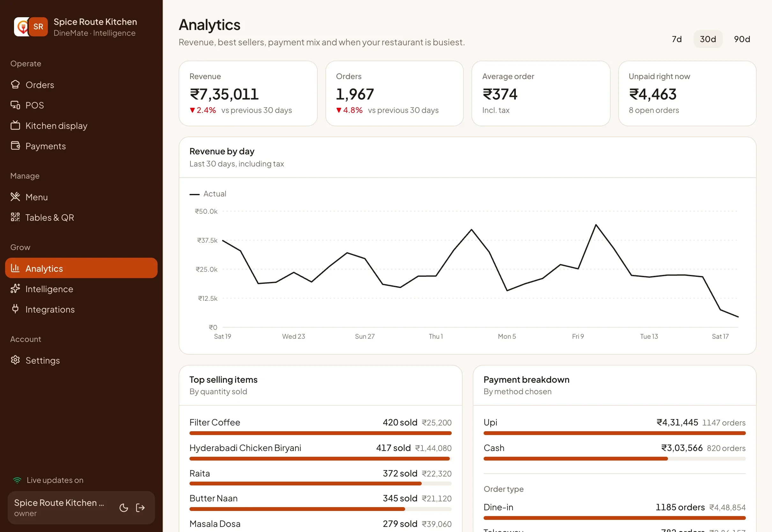Click the Integrations plug icon
The width and height of the screenshot is (772, 532).
[15, 309]
